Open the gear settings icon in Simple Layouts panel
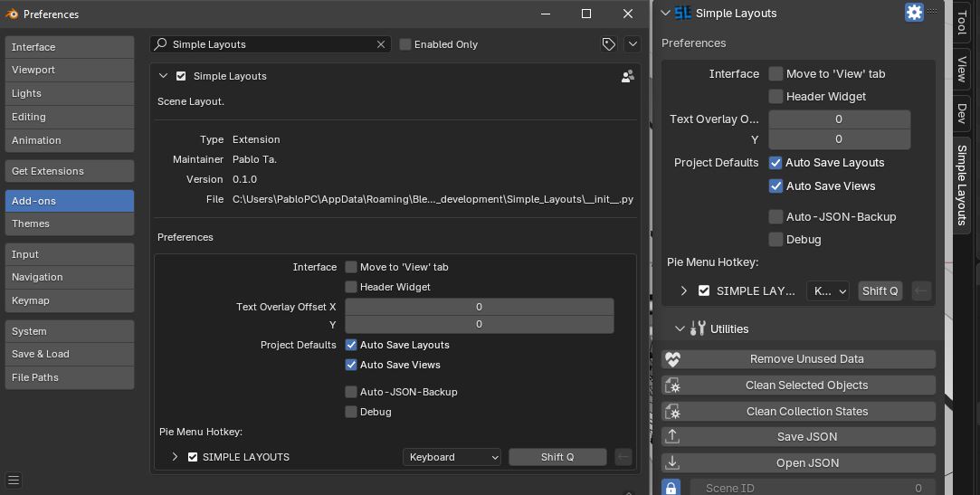 tap(914, 12)
